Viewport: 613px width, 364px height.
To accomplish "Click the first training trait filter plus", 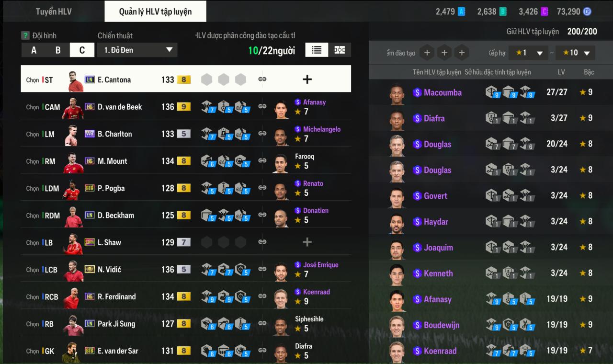I will [x=427, y=53].
